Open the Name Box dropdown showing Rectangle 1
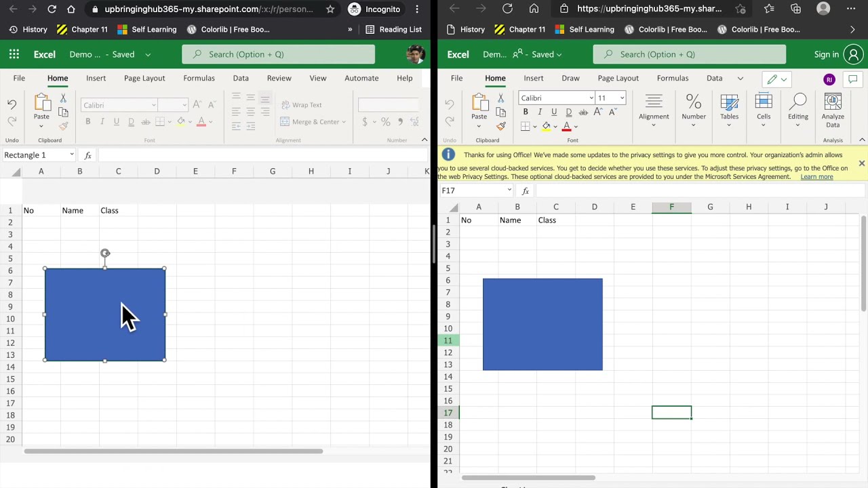This screenshot has height=488, width=868. click(72, 155)
